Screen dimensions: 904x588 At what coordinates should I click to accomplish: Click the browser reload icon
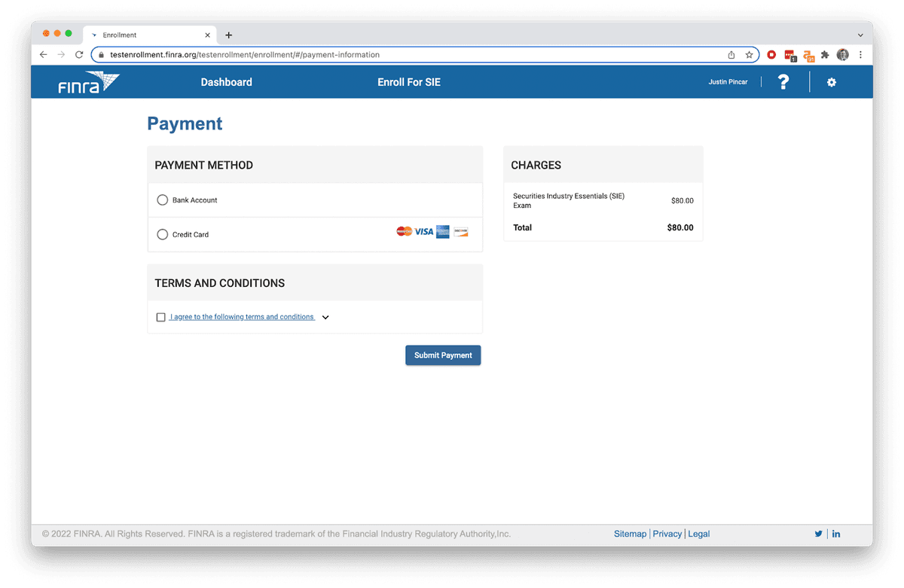(79, 55)
